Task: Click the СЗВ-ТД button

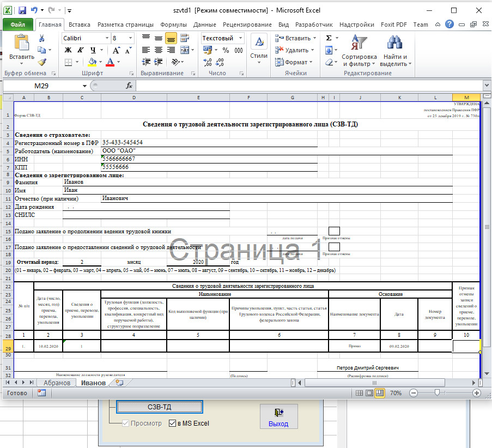Action: tap(160, 407)
